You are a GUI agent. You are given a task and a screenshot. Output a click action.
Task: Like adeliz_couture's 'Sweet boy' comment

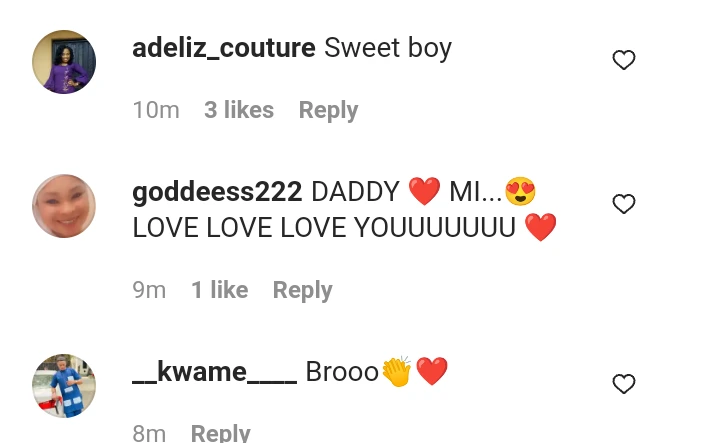(x=624, y=60)
